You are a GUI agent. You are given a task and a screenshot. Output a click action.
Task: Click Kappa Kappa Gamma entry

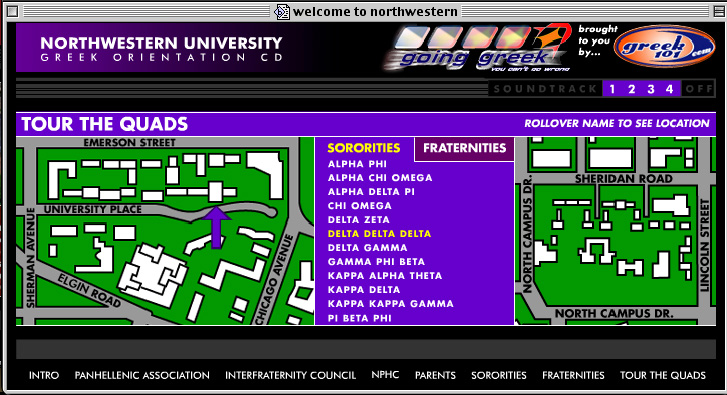(x=390, y=304)
